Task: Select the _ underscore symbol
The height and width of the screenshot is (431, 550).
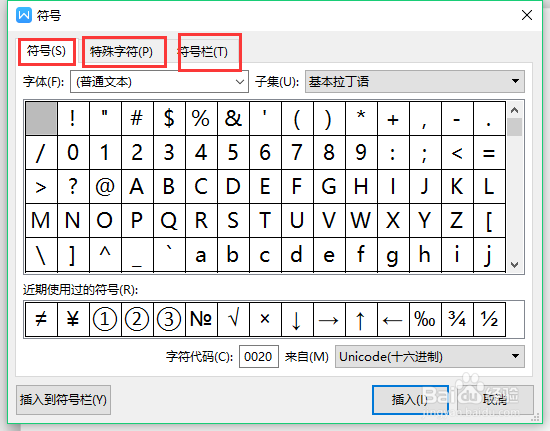Action: 137,255
